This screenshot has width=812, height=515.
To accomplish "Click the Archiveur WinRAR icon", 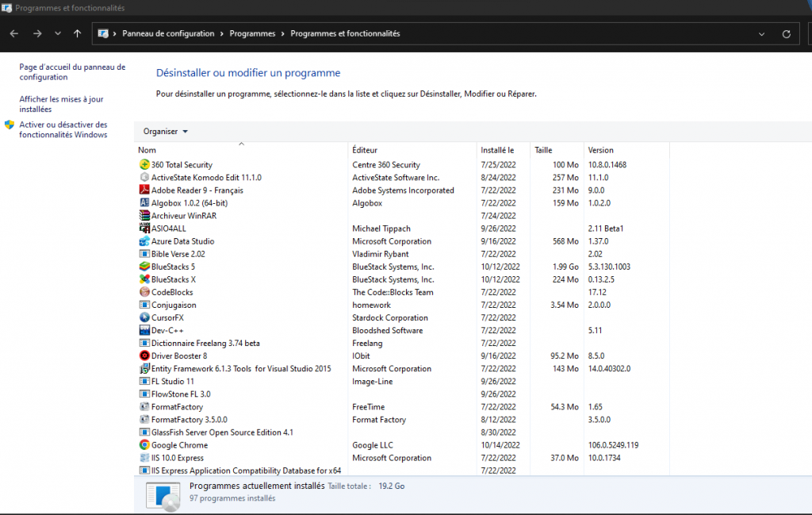I will 144,216.
